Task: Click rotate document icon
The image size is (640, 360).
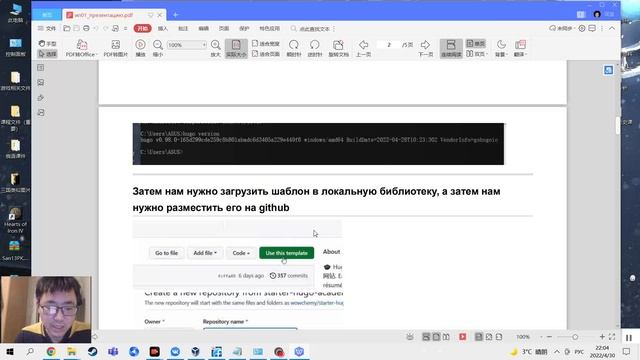Action: 338,48
